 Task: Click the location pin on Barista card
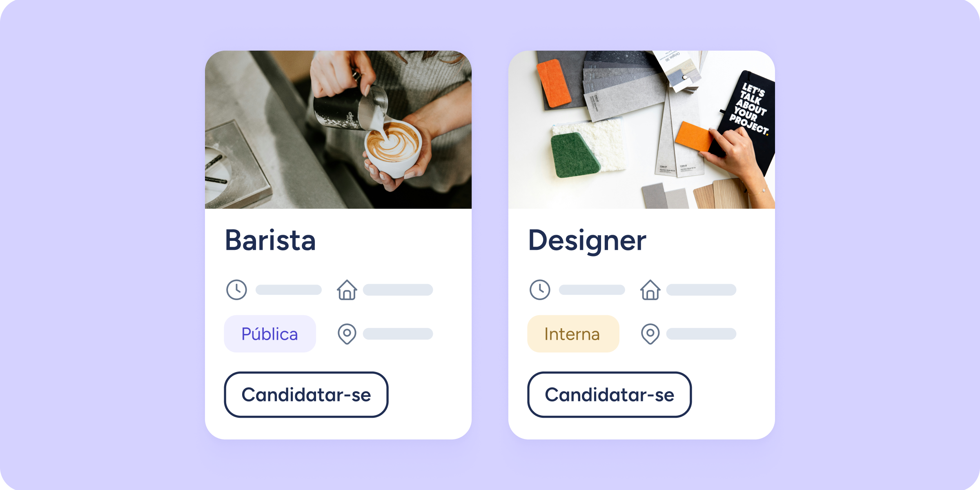click(347, 334)
